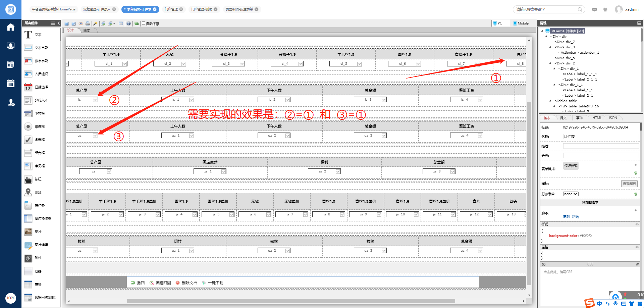This screenshot has height=308, width=644.
Task: Switch to Mobile view mode
Action: coord(521,23)
